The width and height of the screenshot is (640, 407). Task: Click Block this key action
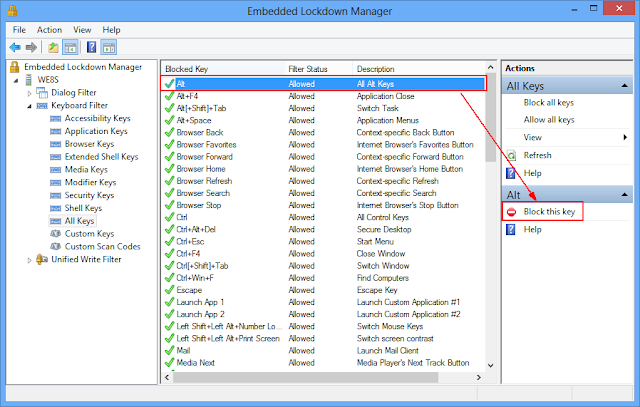point(549,211)
